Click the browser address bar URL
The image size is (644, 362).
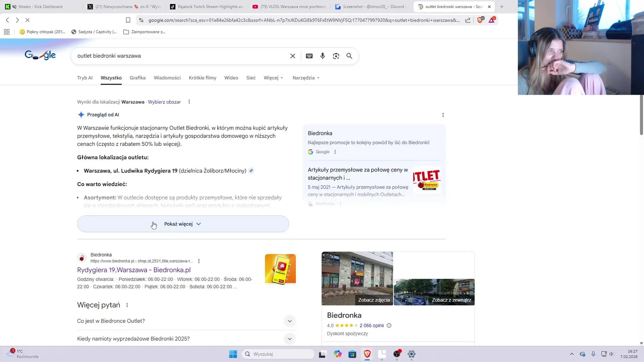pos(304,20)
